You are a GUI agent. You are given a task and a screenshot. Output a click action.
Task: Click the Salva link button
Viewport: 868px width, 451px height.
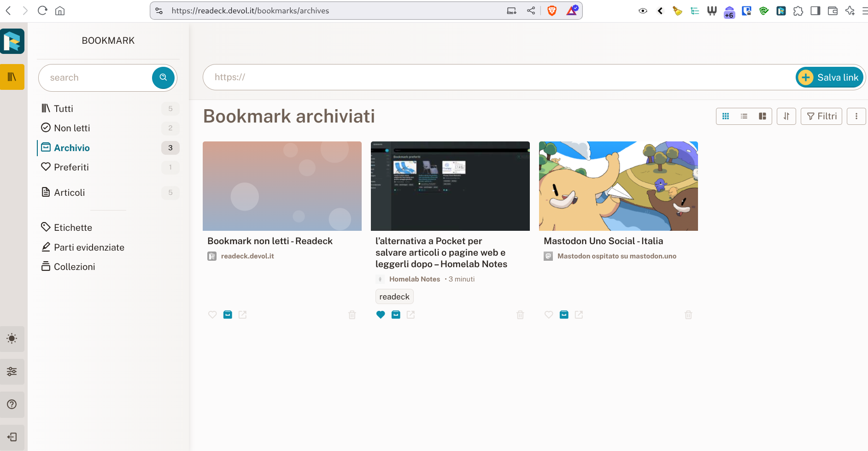click(829, 77)
